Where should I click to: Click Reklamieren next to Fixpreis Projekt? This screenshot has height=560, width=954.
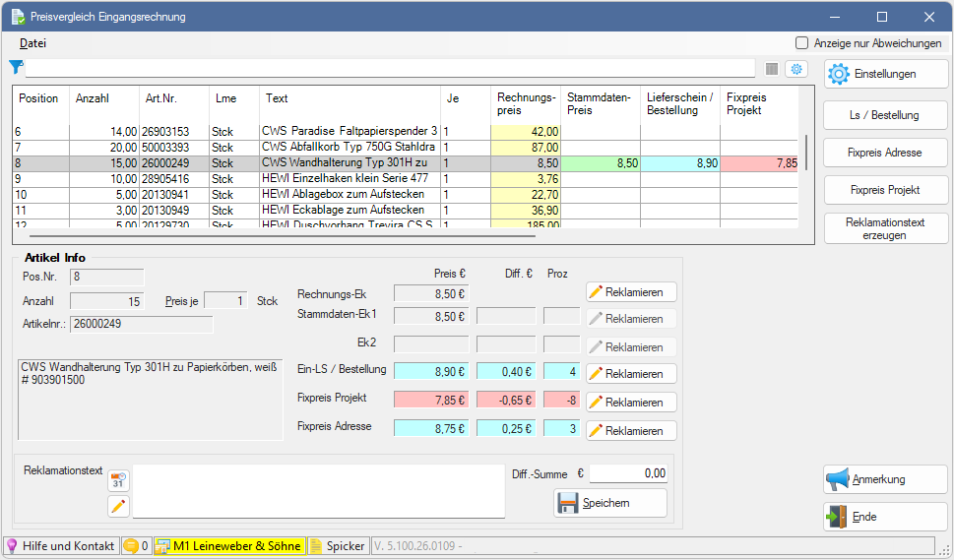631,403
